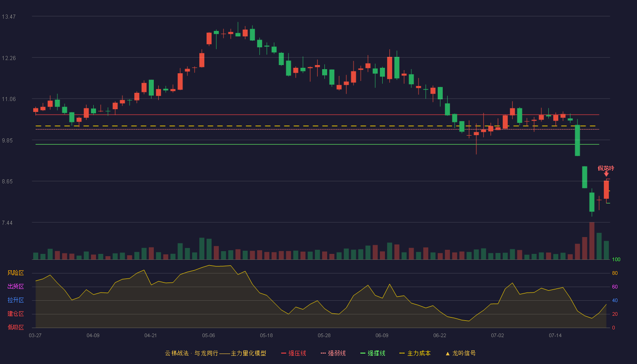The width and height of the screenshot is (637, 364).
Task: Click the large green candle crossing 9.85
Action: (x=577, y=140)
